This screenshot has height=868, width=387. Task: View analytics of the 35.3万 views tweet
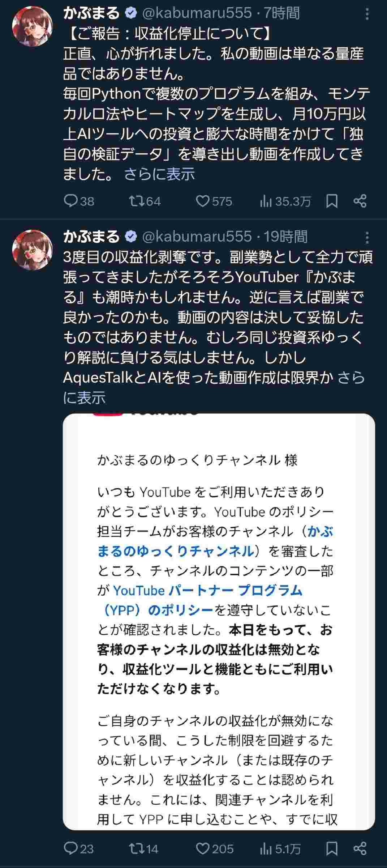click(285, 201)
